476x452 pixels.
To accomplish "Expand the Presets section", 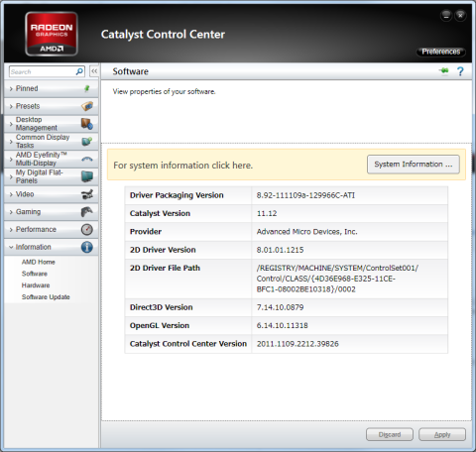I will (x=52, y=106).
